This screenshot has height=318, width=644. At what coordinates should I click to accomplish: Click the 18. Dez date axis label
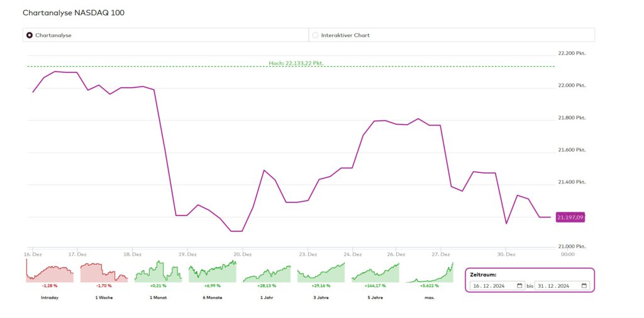tap(132, 255)
